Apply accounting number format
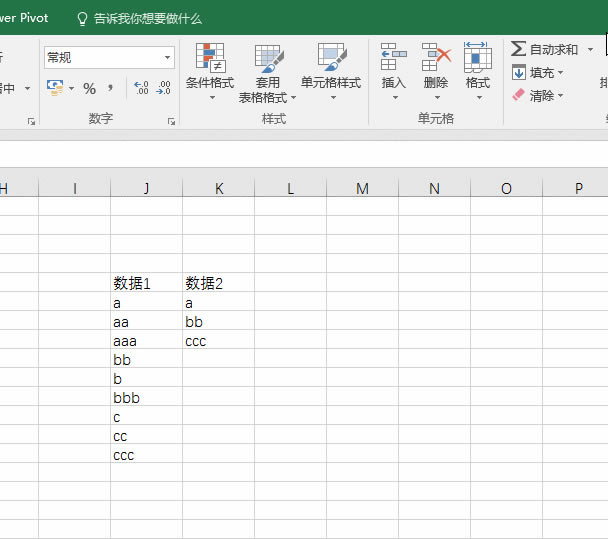The width and height of the screenshot is (608, 539). coord(55,88)
